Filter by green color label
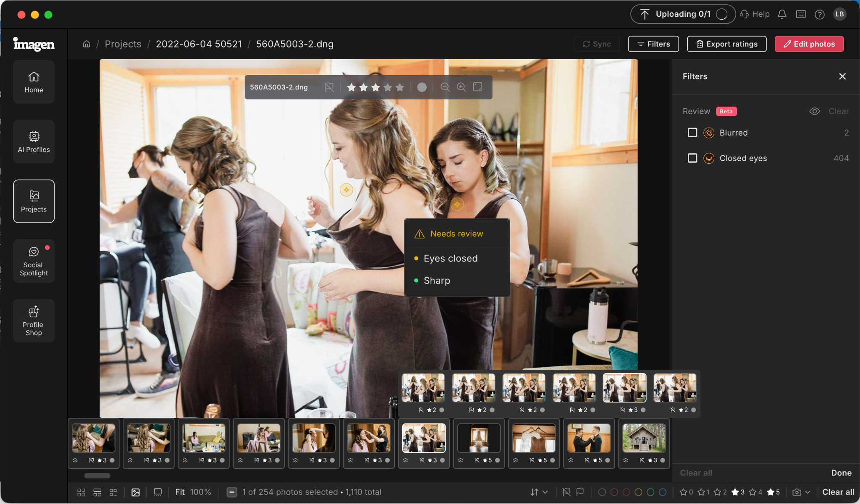Screen dimensions: 860x504 coord(650,492)
